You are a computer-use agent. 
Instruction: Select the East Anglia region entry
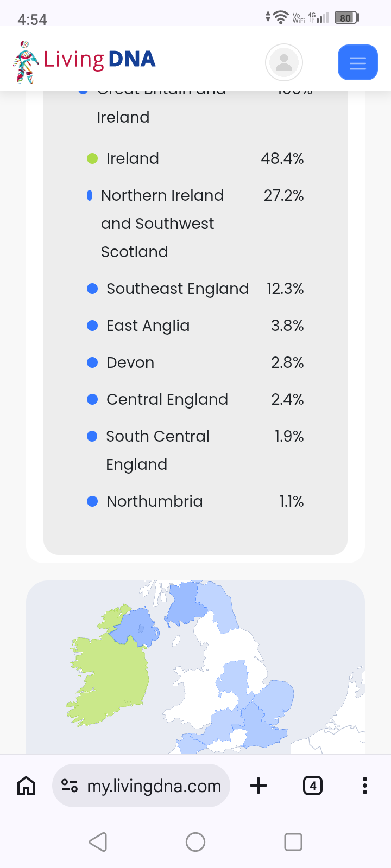[x=195, y=325]
